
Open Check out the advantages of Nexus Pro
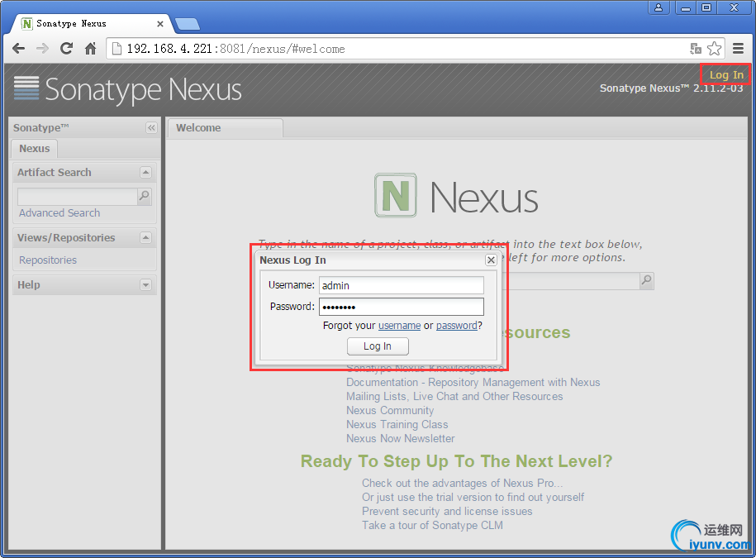pos(463,484)
